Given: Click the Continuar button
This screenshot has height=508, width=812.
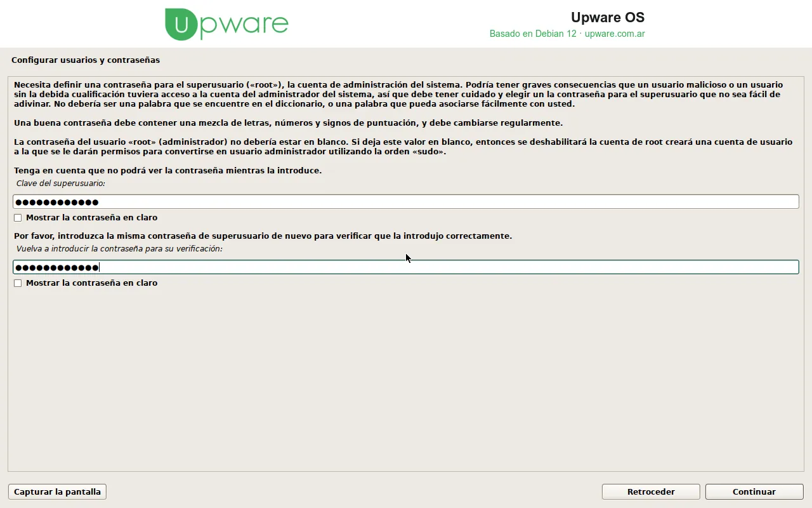Looking at the screenshot, I should pyautogui.click(x=754, y=491).
